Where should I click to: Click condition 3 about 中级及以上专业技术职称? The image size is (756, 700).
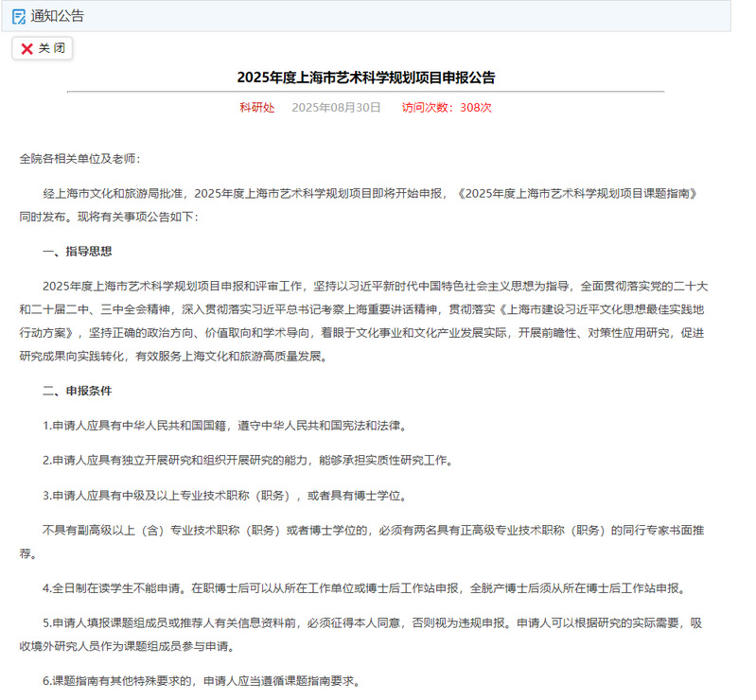coord(225,496)
